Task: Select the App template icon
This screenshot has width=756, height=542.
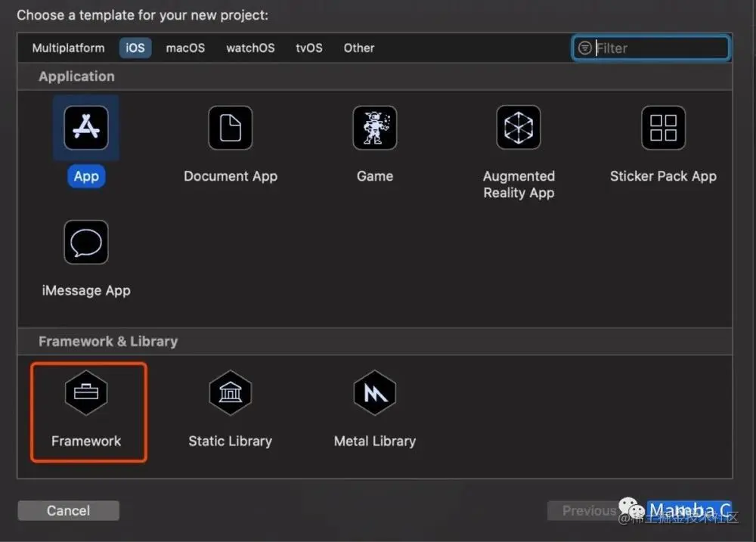Action: [x=86, y=128]
